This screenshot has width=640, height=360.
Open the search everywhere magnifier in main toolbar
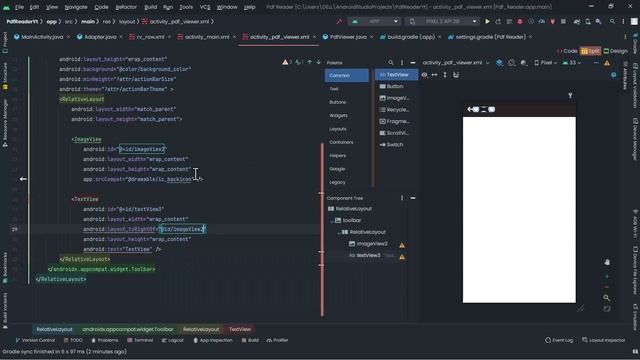612,21
